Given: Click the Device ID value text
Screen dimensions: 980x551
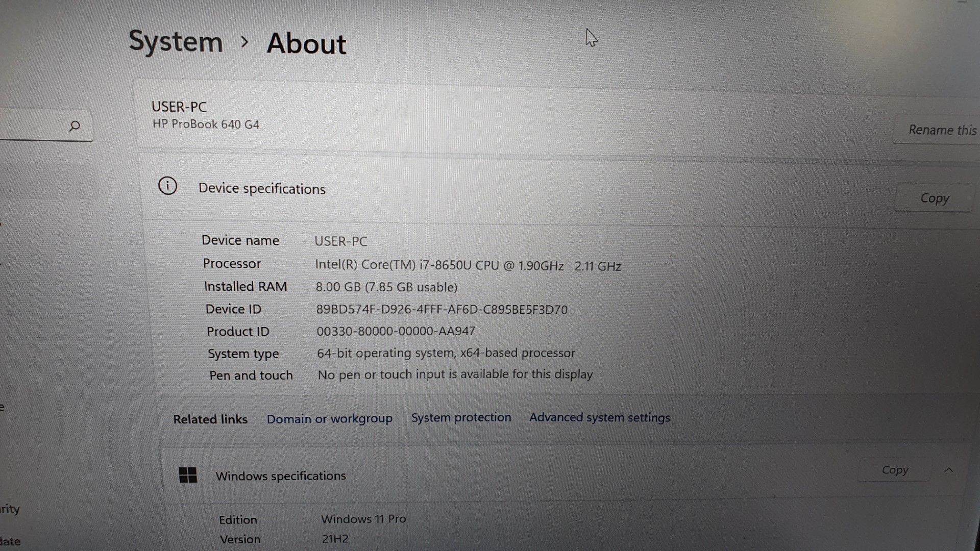Looking at the screenshot, I should point(442,310).
